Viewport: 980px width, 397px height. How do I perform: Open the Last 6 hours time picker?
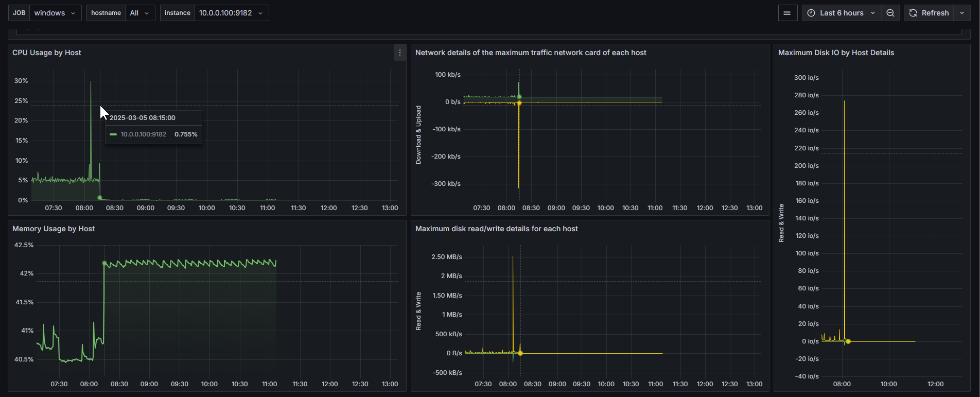[842, 13]
